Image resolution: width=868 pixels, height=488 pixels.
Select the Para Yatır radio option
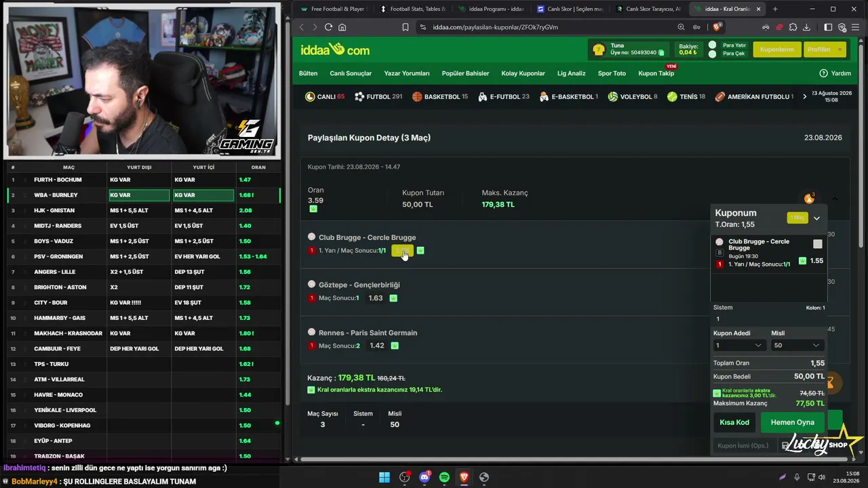713,45
